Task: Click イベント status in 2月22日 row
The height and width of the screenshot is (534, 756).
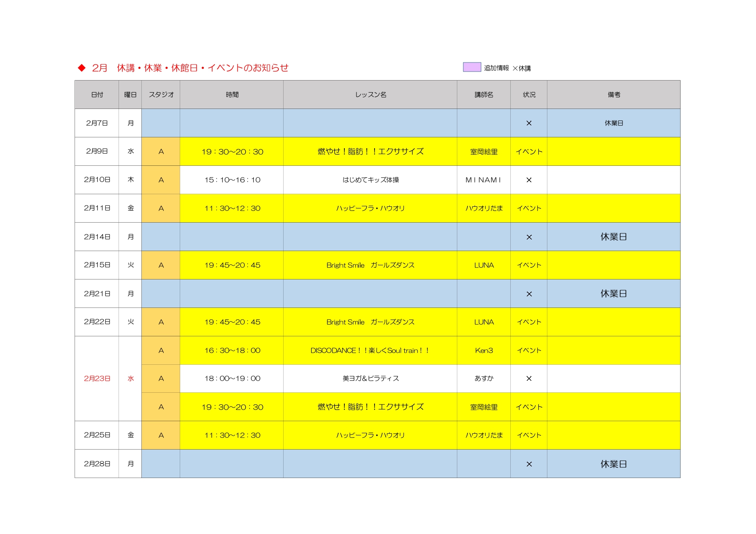Action: coord(529,322)
